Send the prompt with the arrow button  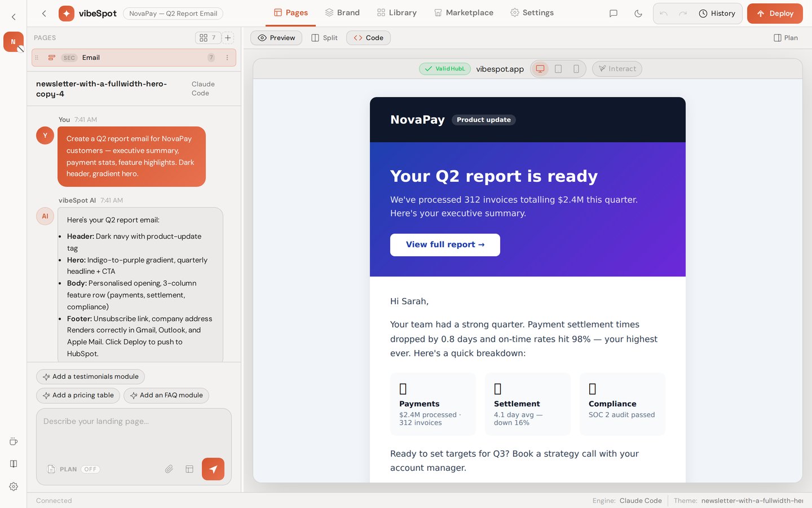[x=213, y=469]
